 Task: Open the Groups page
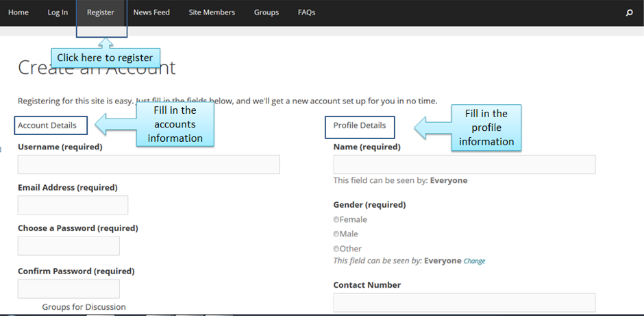pos(267,12)
